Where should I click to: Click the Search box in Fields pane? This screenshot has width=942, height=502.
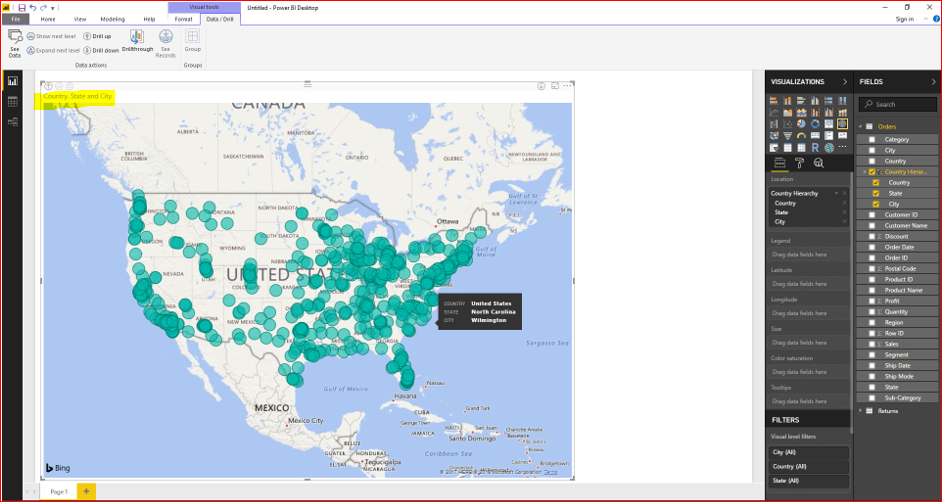(x=897, y=104)
